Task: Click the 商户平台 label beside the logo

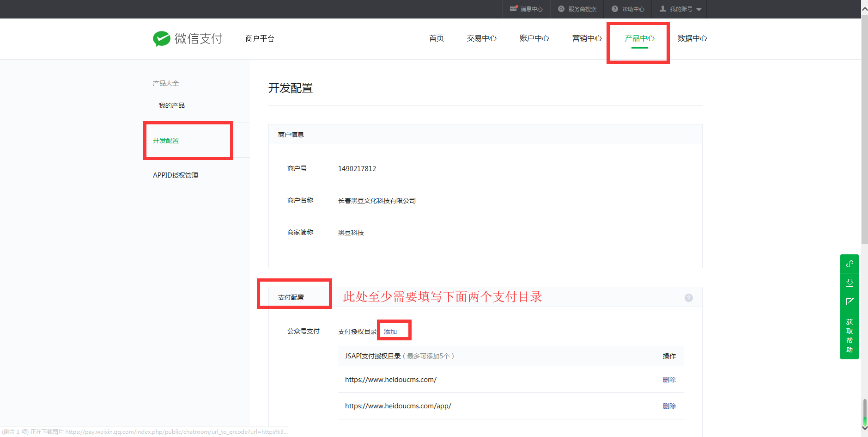Action: click(x=260, y=38)
